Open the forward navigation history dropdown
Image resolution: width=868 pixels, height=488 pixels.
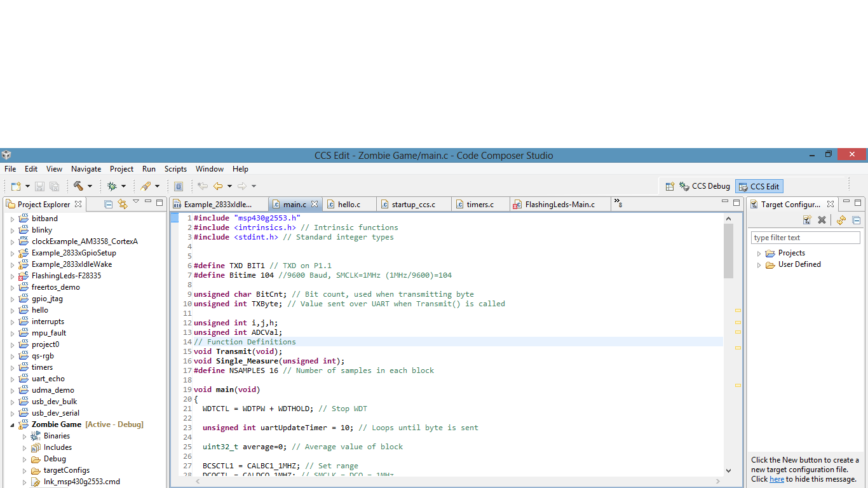254,186
